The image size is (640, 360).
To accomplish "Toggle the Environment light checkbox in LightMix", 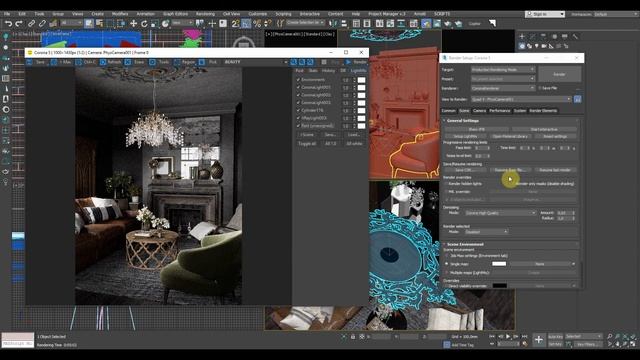I will [298, 80].
